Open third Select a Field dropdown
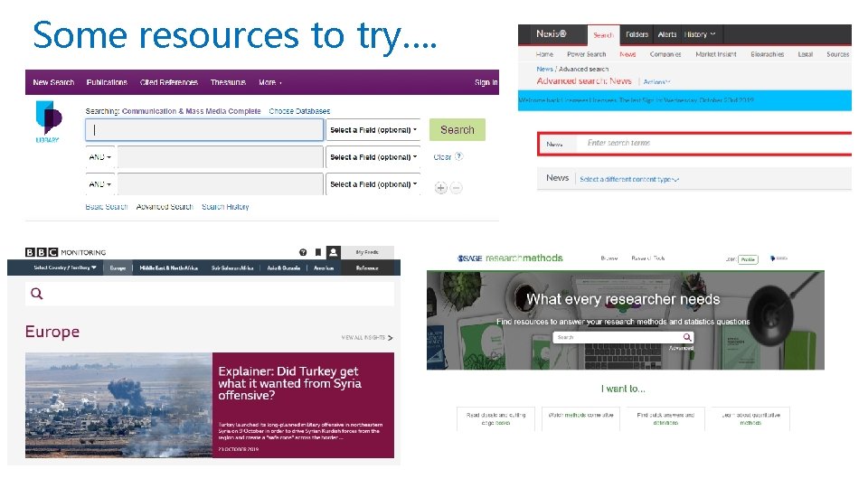Image resolution: width=868 pixels, height=488 pixels. (x=373, y=184)
